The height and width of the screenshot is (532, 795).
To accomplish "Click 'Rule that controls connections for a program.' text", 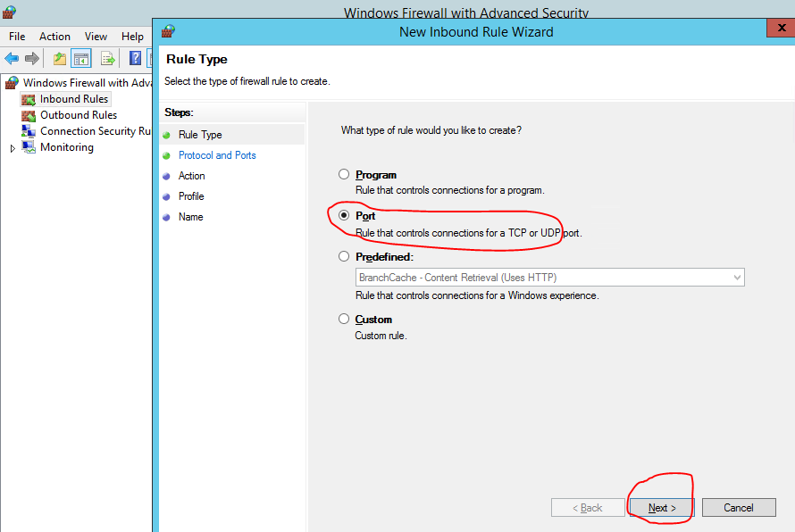I will (449, 190).
